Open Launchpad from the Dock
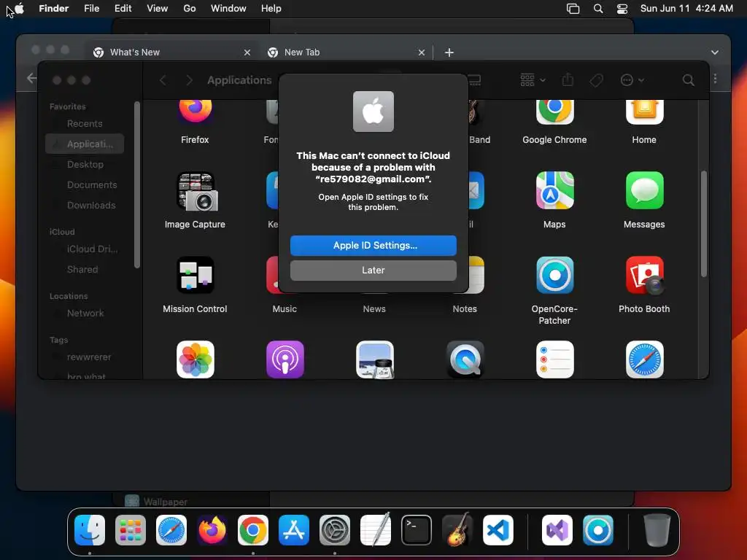This screenshot has width=747, height=560. [x=130, y=530]
